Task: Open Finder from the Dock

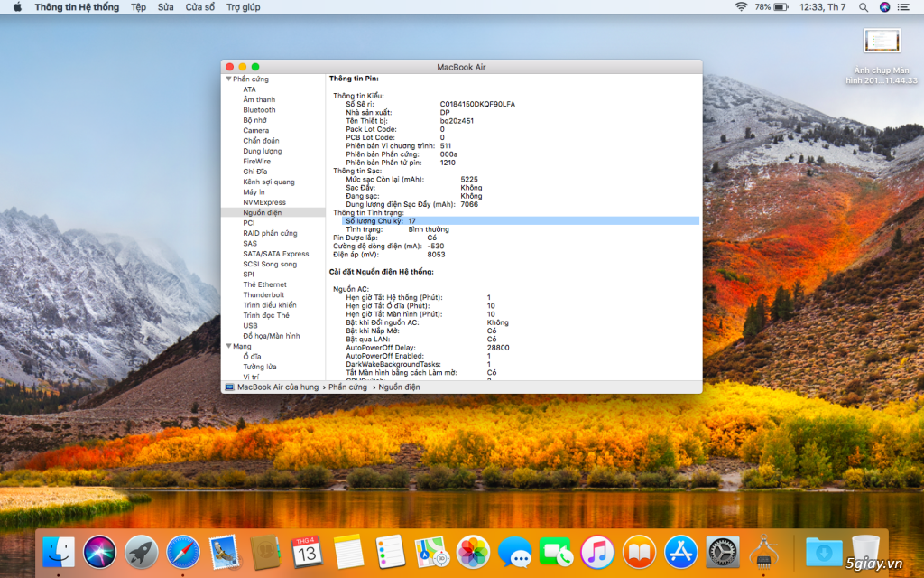Action: point(59,552)
